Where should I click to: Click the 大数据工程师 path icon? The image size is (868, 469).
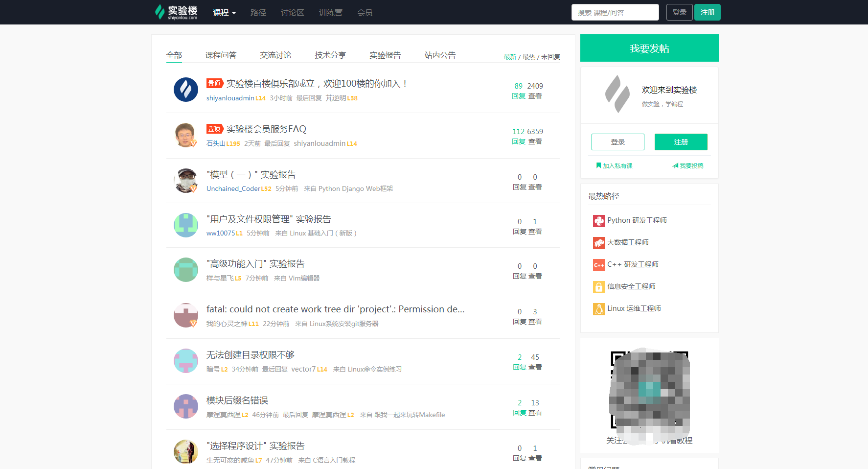599,243
